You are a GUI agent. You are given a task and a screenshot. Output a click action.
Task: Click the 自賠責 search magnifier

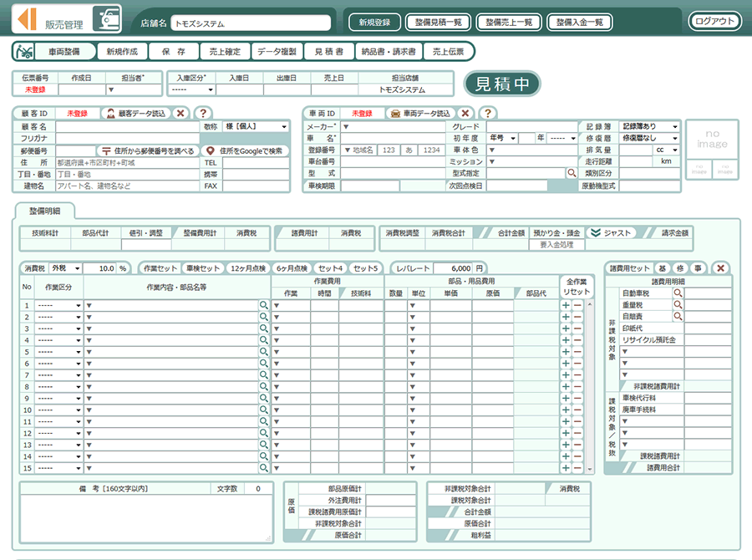(678, 316)
